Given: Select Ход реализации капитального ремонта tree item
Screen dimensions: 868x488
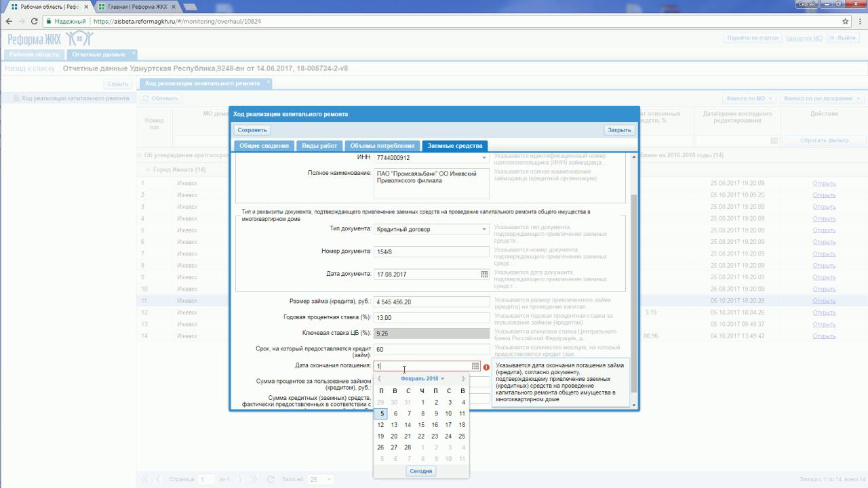Looking at the screenshot, I should point(75,98).
